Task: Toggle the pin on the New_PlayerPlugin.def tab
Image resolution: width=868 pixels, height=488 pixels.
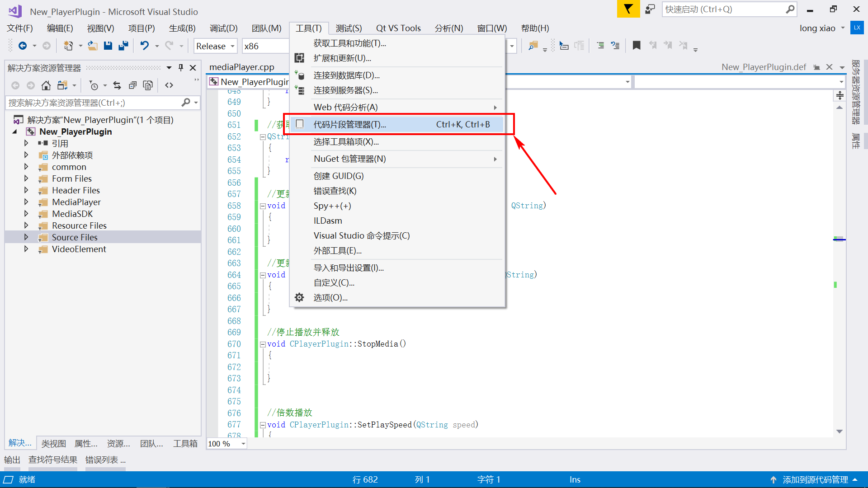Action: click(816, 67)
